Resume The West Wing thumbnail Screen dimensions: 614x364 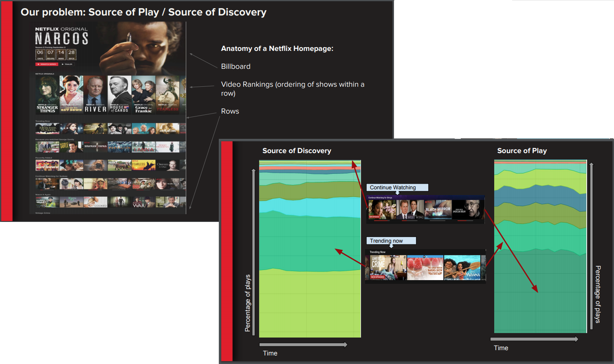(410, 209)
